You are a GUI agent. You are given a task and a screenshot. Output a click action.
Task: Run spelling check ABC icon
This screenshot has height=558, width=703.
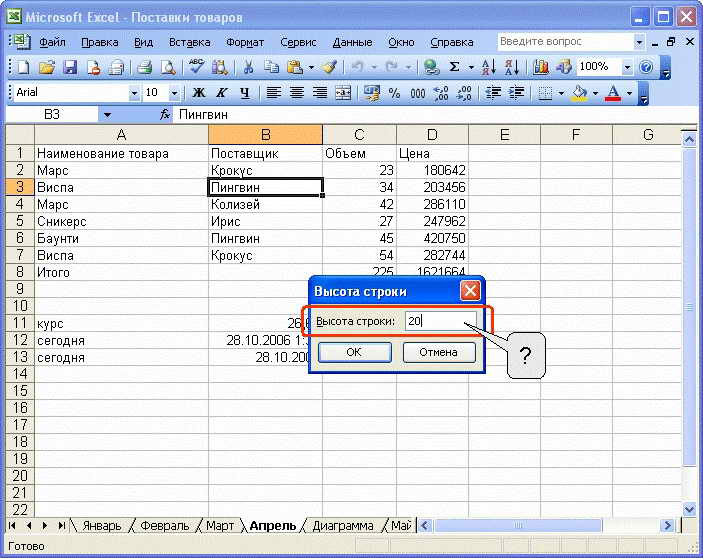click(x=196, y=67)
